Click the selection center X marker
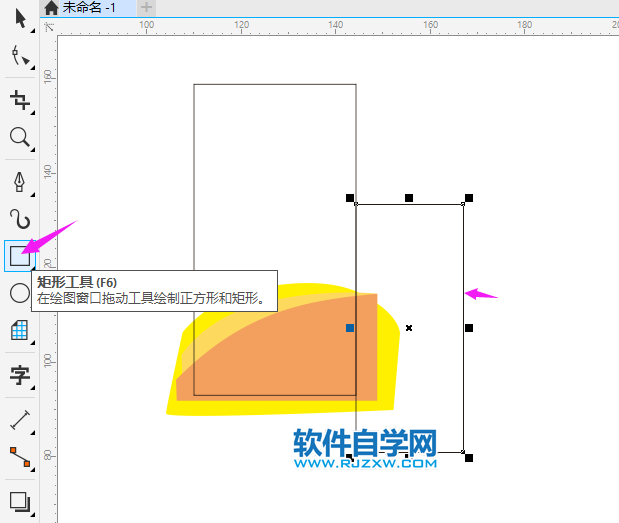This screenshot has height=523, width=619. pos(409,328)
